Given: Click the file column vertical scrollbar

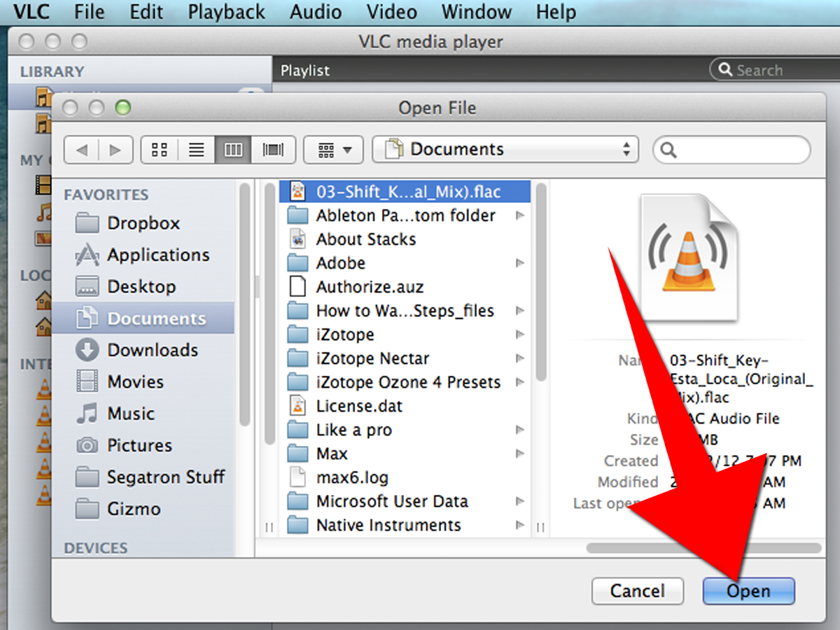Looking at the screenshot, I should tap(541, 282).
